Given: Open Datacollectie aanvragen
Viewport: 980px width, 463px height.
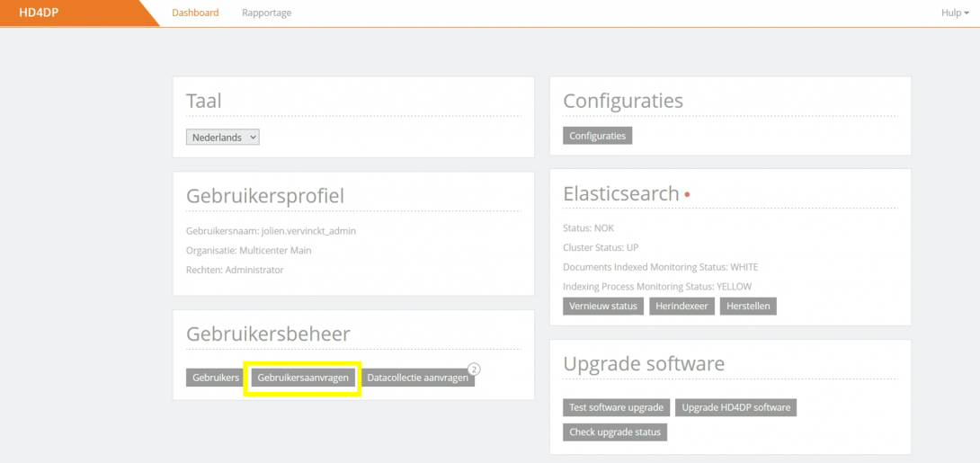Looking at the screenshot, I should pos(417,378).
